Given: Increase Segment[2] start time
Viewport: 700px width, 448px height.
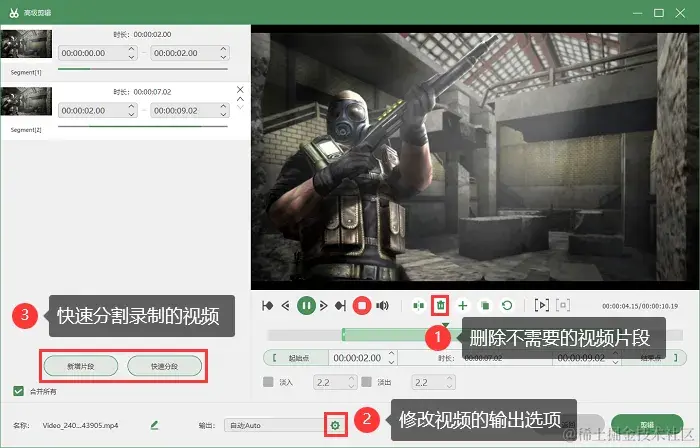Looking at the screenshot, I should coord(131,107).
